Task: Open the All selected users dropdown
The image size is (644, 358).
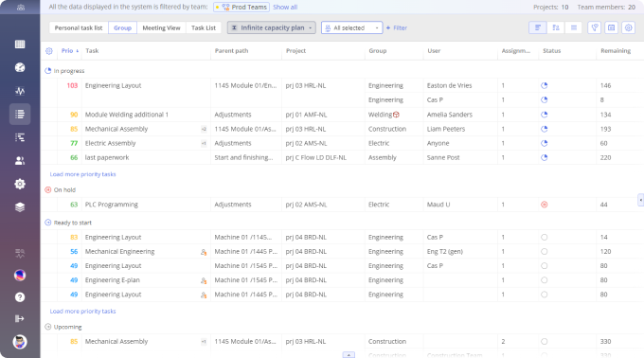Action: [351, 27]
